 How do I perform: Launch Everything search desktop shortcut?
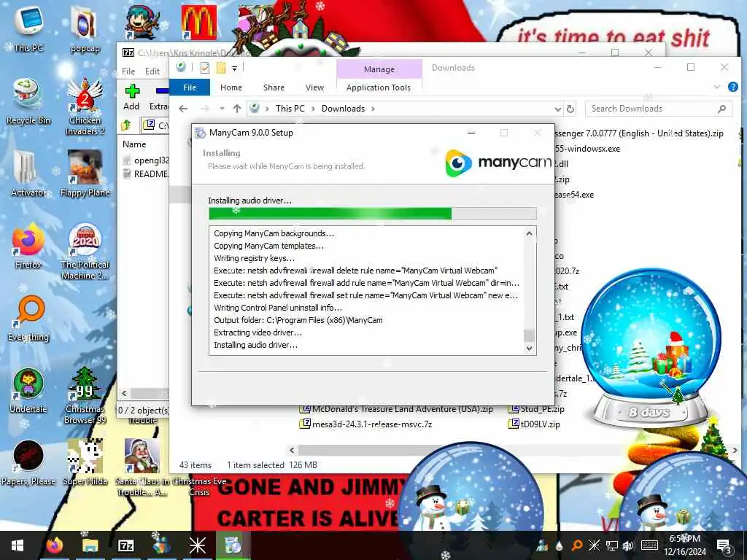28,319
